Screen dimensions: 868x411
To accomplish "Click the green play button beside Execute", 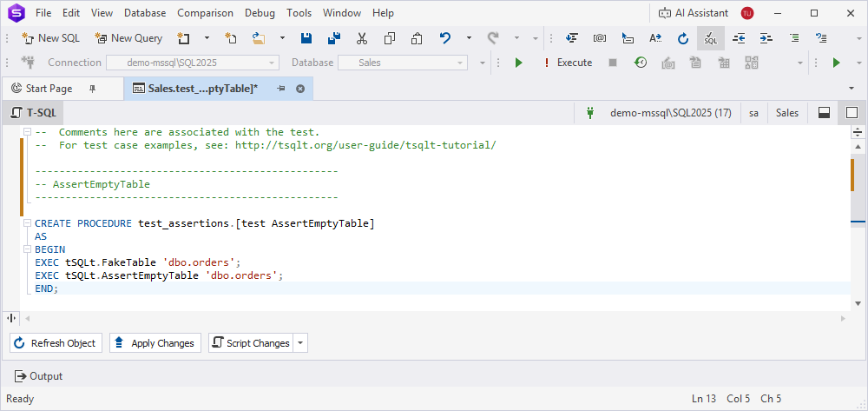I will (x=519, y=63).
